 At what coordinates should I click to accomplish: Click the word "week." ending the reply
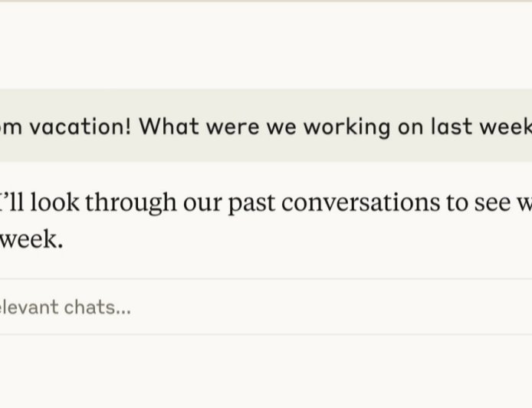31,239
